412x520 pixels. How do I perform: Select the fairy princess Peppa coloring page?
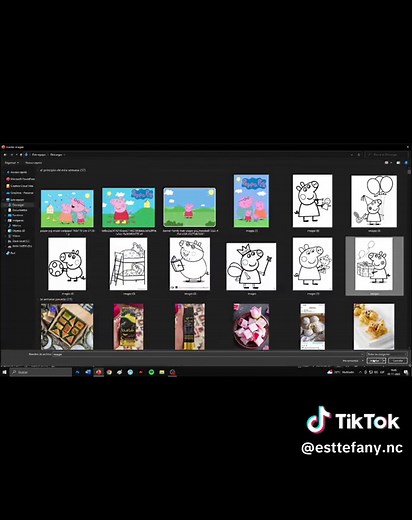point(251,266)
